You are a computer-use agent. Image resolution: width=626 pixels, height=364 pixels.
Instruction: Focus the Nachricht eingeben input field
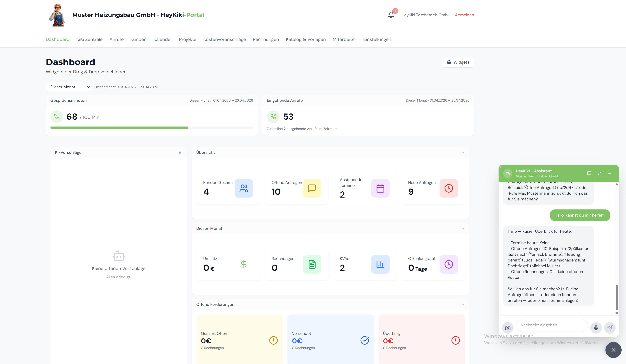coord(552,325)
